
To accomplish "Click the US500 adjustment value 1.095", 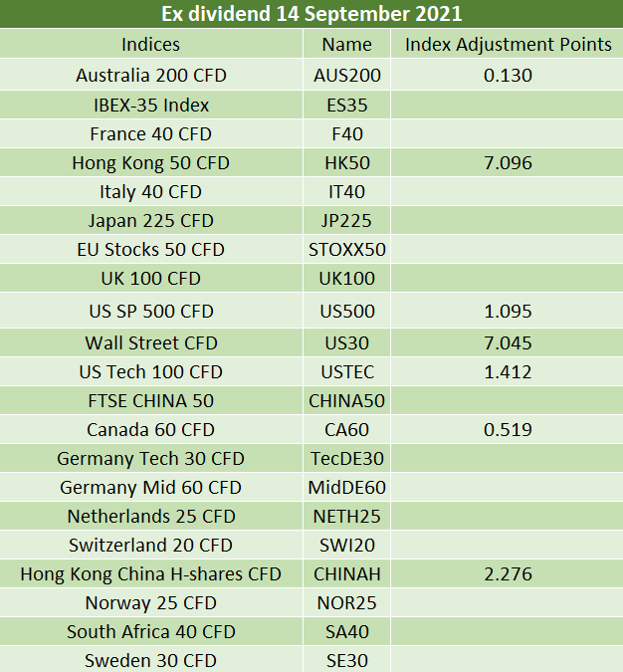I will click(x=508, y=312).
